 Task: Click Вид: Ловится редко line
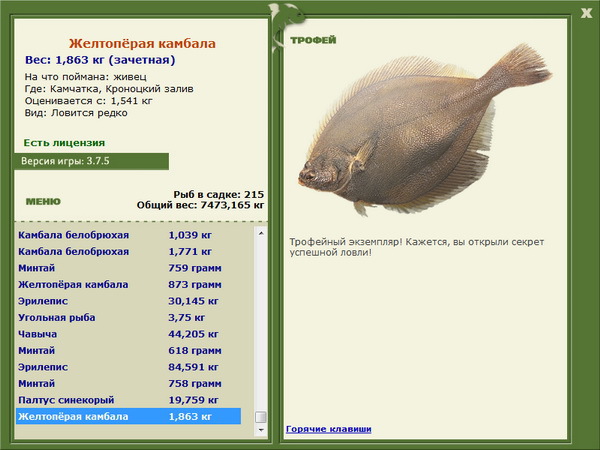[x=76, y=113]
